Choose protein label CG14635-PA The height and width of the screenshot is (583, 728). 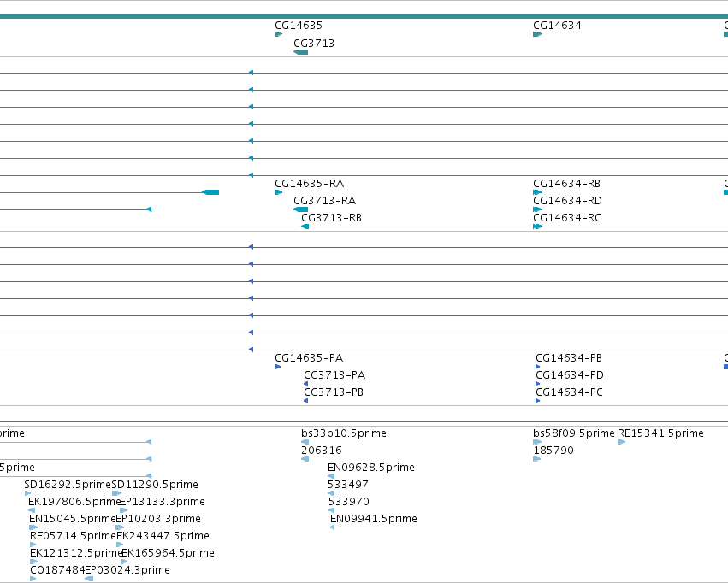click(x=309, y=358)
